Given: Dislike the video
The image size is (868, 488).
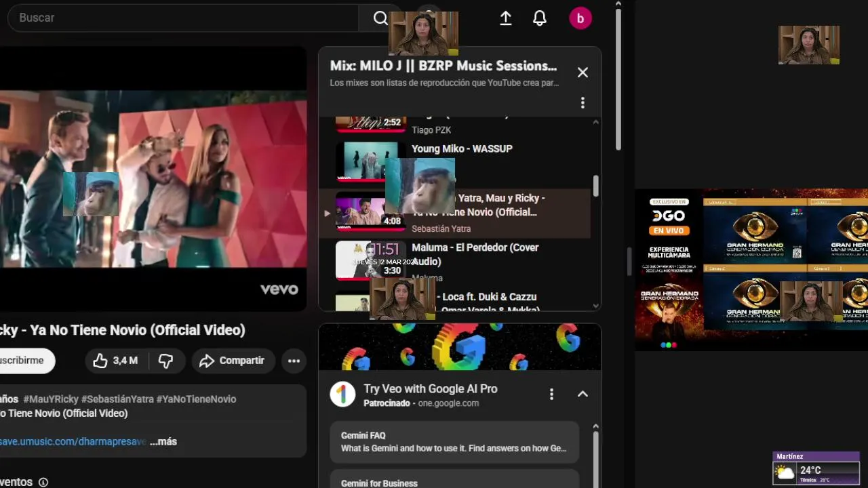Looking at the screenshot, I should 165,361.
